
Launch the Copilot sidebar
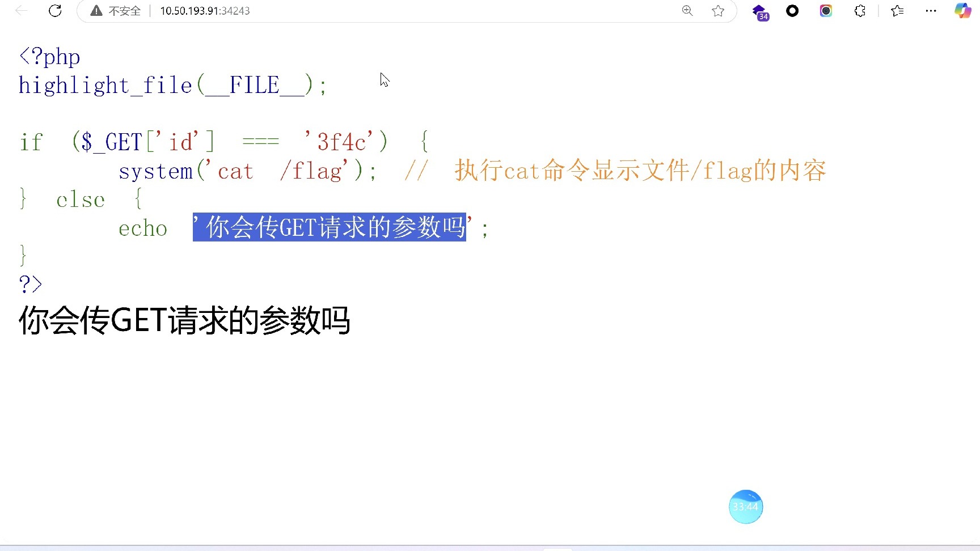(x=962, y=11)
